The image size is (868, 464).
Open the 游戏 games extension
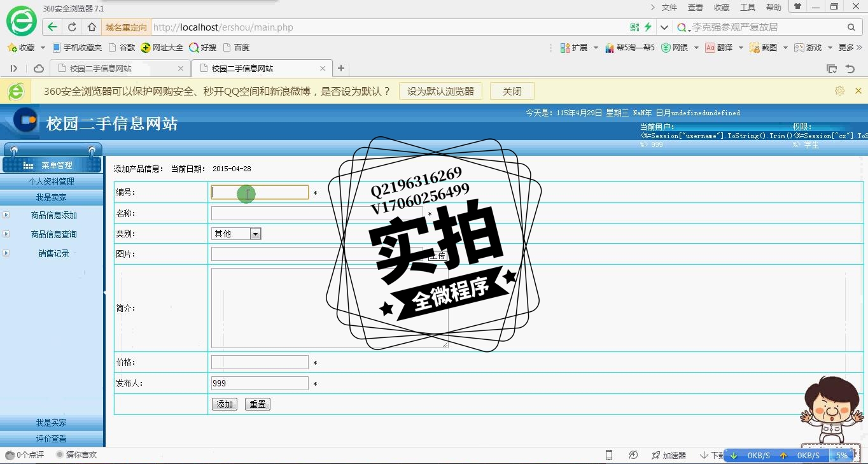(x=808, y=48)
